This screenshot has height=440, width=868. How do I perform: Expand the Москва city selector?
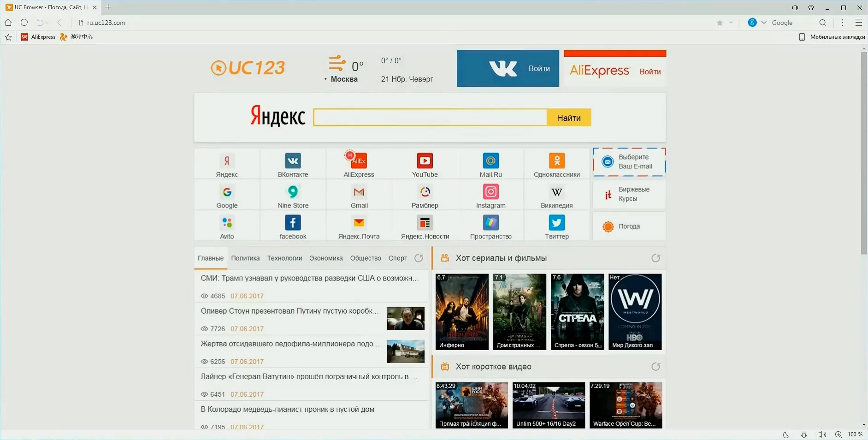pyautogui.click(x=341, y=79)
